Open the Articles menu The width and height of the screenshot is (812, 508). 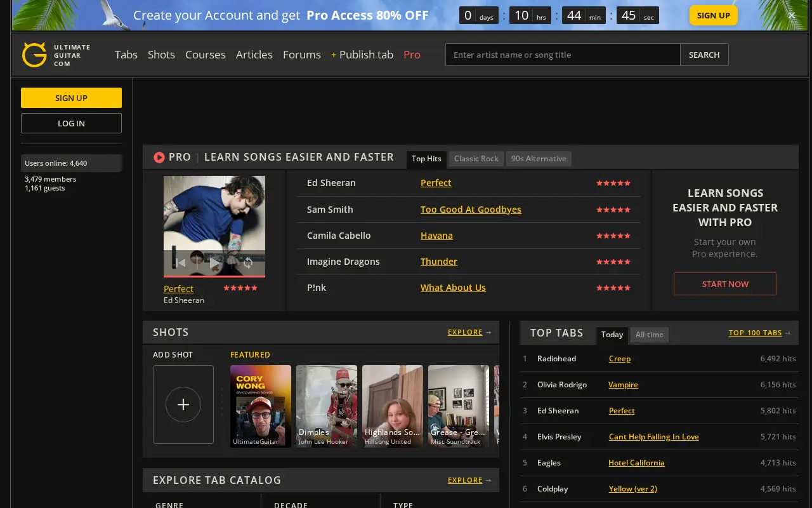pos(254,55)
